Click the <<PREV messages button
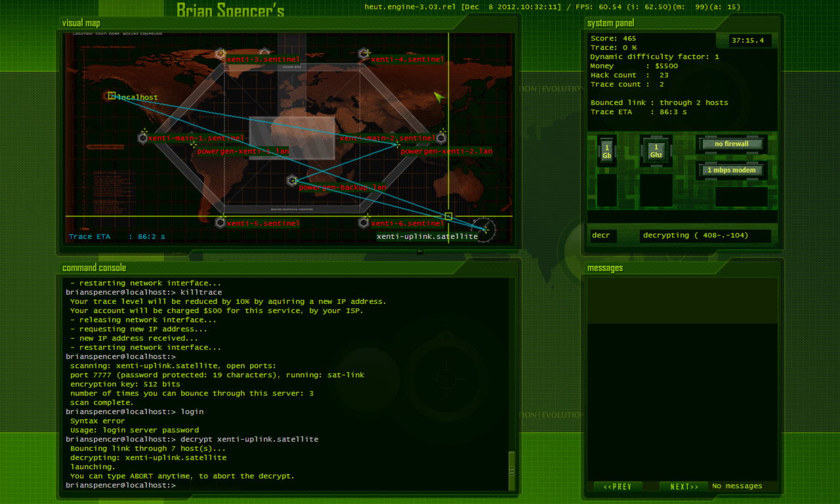Viewport: 840px width, 504px height. (617, 486)
